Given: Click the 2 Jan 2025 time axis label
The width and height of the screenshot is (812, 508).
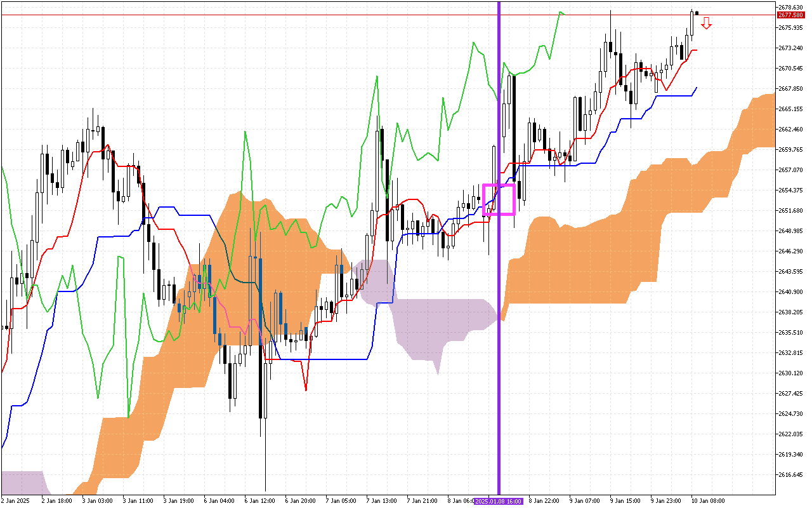Looking at the screenshot, I should click(15, 501).
